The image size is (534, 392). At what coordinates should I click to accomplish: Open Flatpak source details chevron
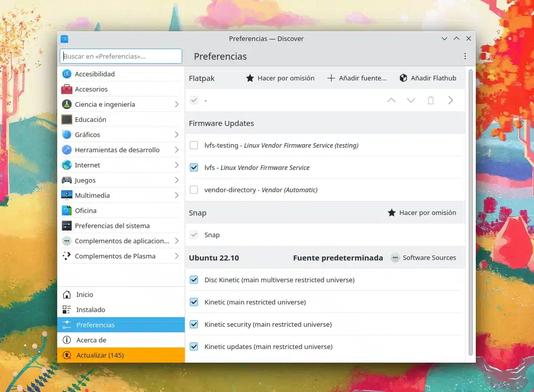pos(450,100)
